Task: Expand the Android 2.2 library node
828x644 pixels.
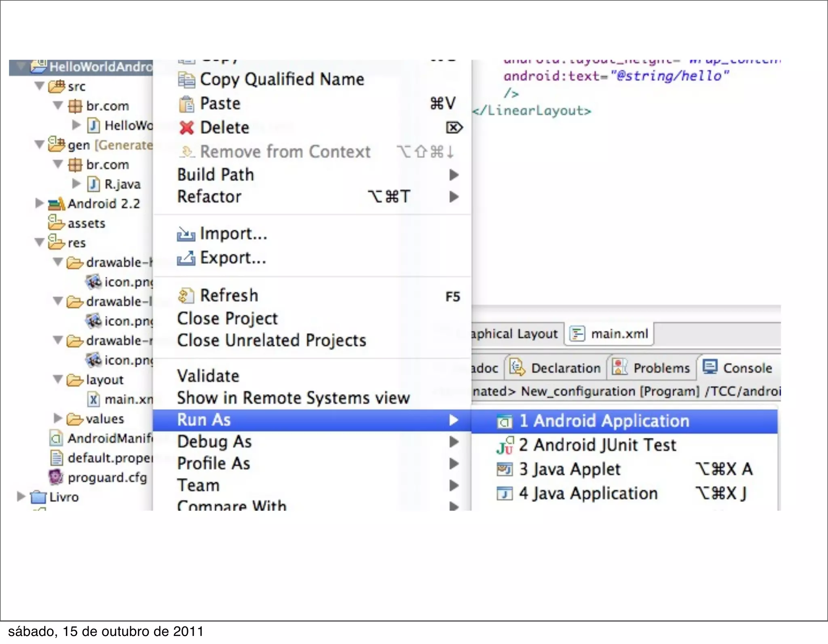Action: tap(39, 203)
